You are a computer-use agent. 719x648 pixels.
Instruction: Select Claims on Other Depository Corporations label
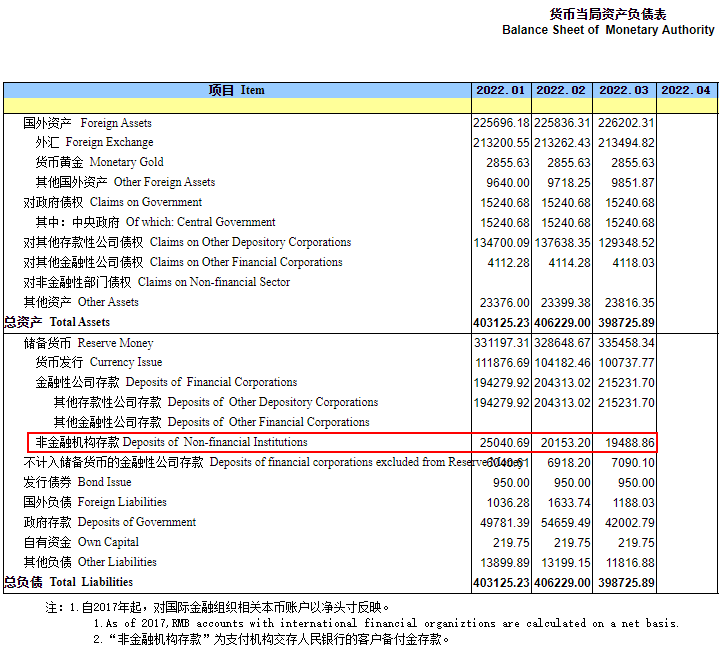point(187,242)
